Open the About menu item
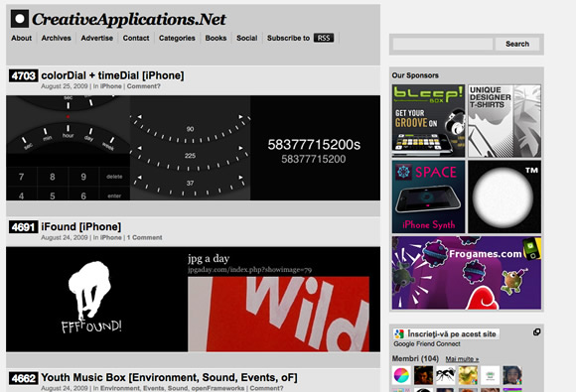 (x=21, y=38)
